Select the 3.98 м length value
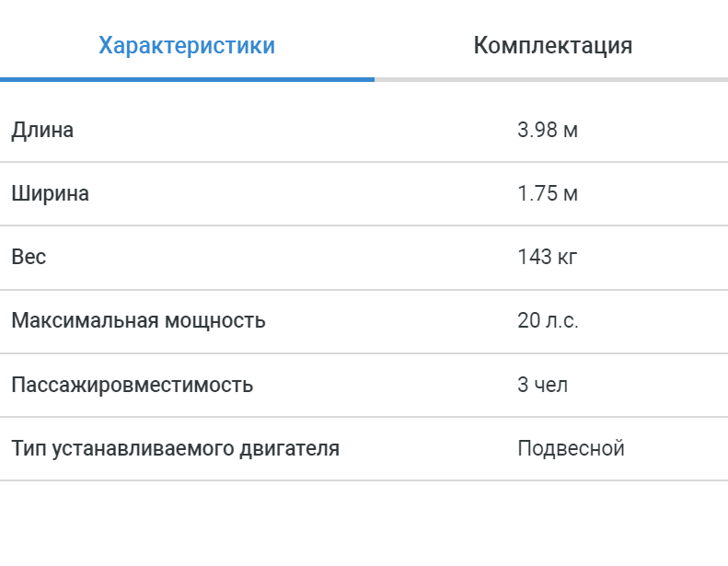This screenshot has height=566, width=728. coord(548,131)
